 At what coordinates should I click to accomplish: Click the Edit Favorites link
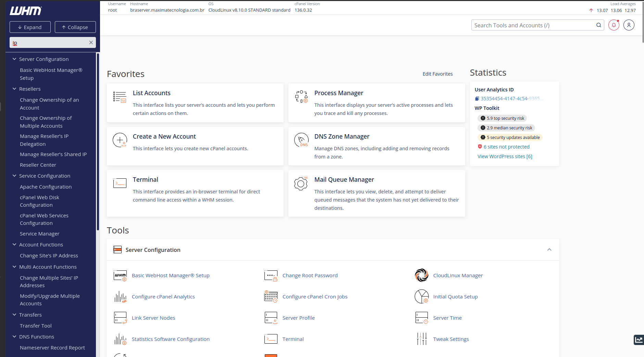tap(437, 74)
